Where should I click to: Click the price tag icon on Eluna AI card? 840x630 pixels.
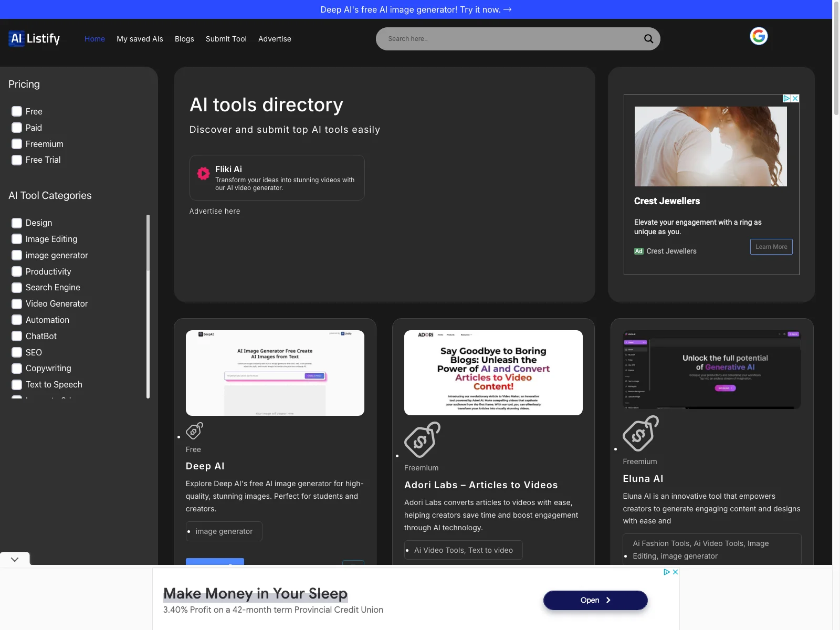641,433
